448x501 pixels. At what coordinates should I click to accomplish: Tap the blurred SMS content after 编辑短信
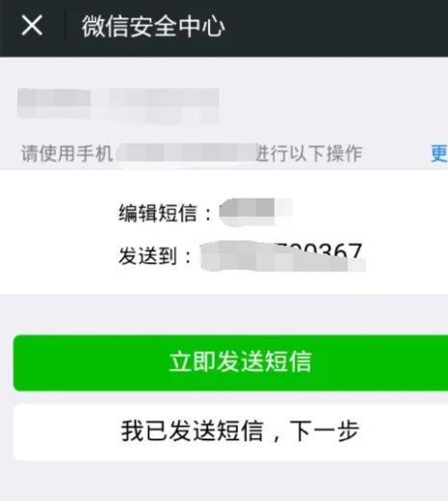click(x=255, y=212)
